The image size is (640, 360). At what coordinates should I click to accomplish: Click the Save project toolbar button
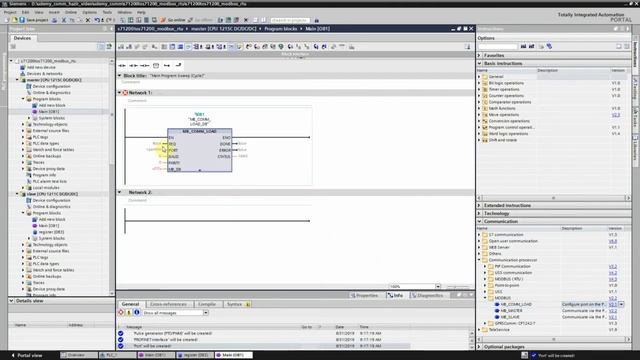(x=33, y=20)
